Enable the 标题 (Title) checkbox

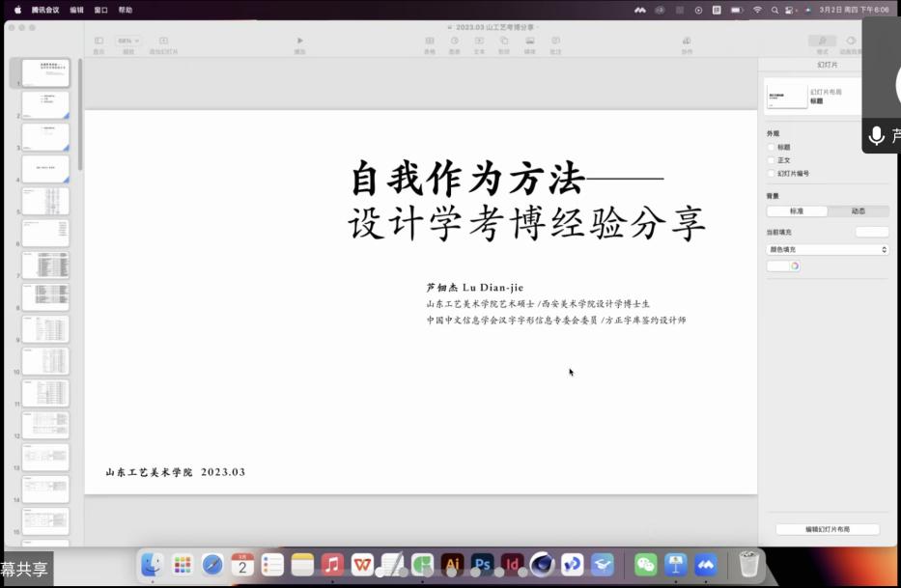[x=772, y=147]
